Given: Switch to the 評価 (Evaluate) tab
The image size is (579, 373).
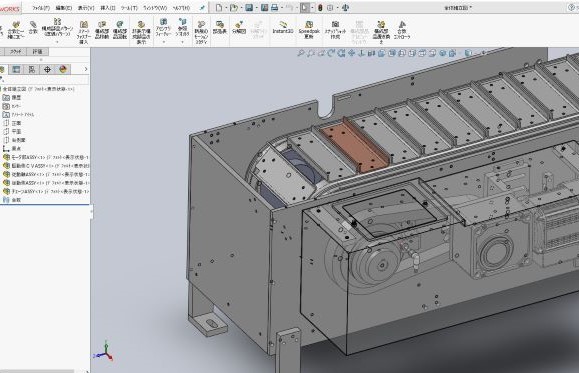Looking at the screenshot, I should click(x=38, y=52).
